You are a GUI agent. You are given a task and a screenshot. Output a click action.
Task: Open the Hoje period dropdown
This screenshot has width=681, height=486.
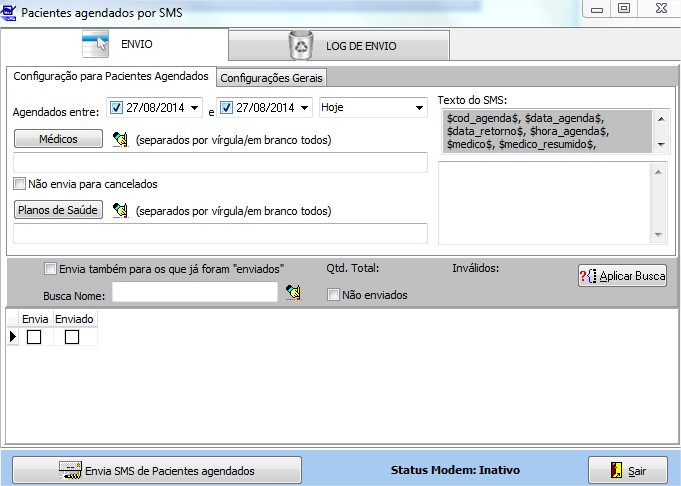[417, 107]
